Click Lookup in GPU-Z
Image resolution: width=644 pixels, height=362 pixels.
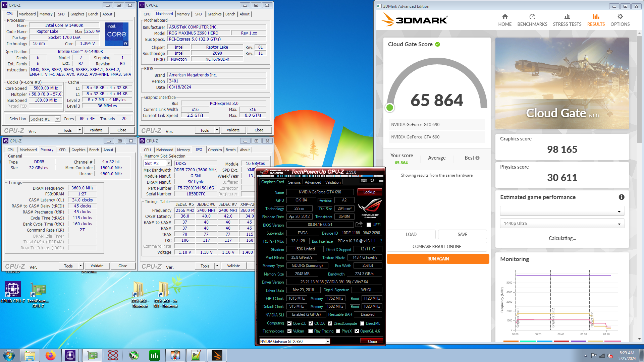369,192
